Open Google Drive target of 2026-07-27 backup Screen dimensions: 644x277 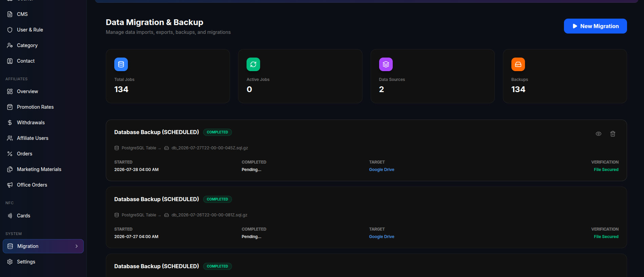coord(382,237)
